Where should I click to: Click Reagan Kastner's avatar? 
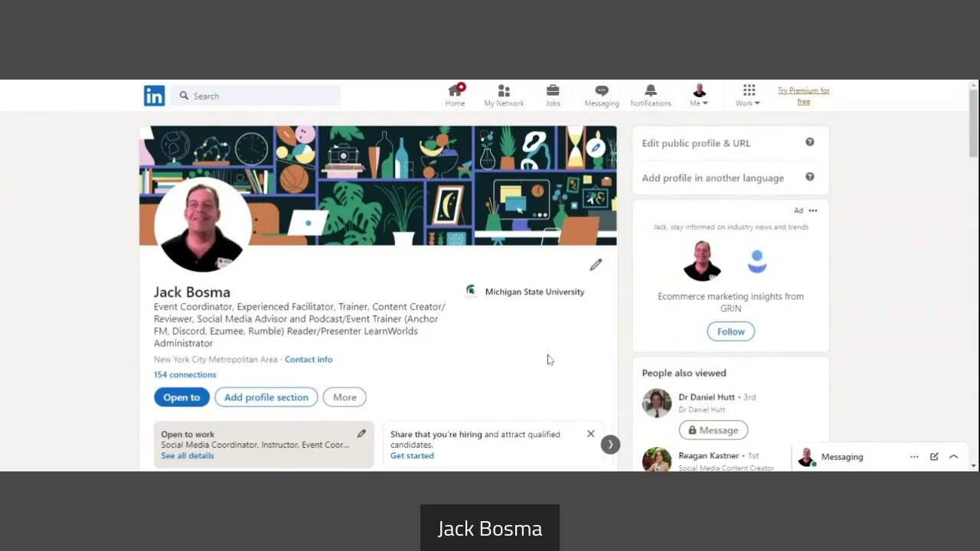pyautogui.click(x=657, y=459)
